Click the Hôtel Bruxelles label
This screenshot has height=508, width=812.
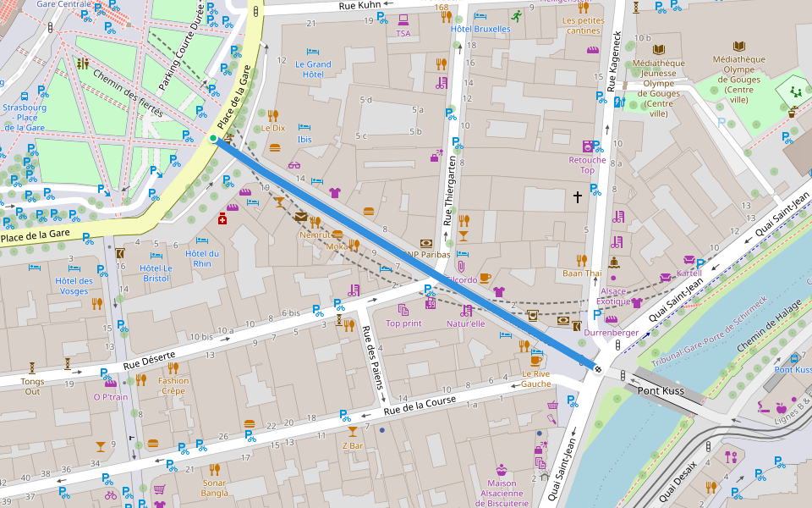(480, 29)
